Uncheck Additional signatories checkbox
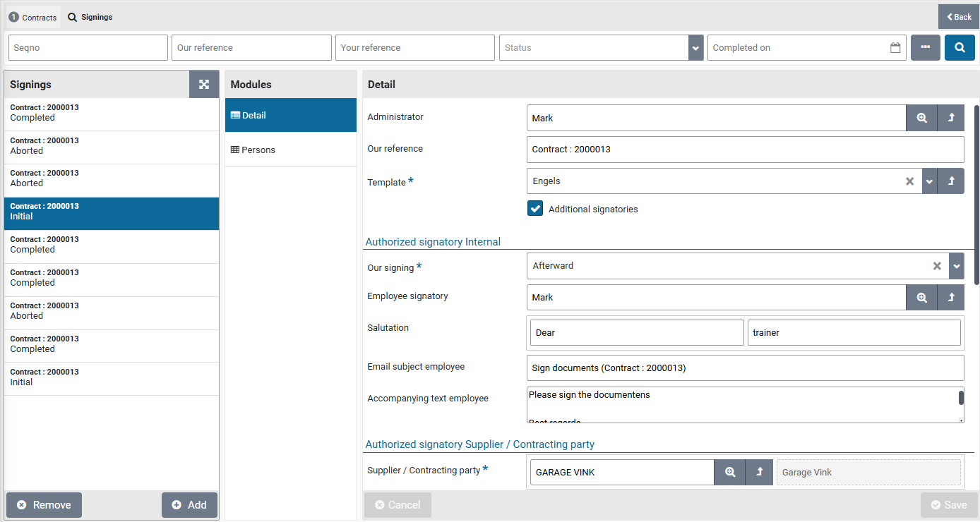The height and width of the screenshot is (522, 980). point(535,209)
